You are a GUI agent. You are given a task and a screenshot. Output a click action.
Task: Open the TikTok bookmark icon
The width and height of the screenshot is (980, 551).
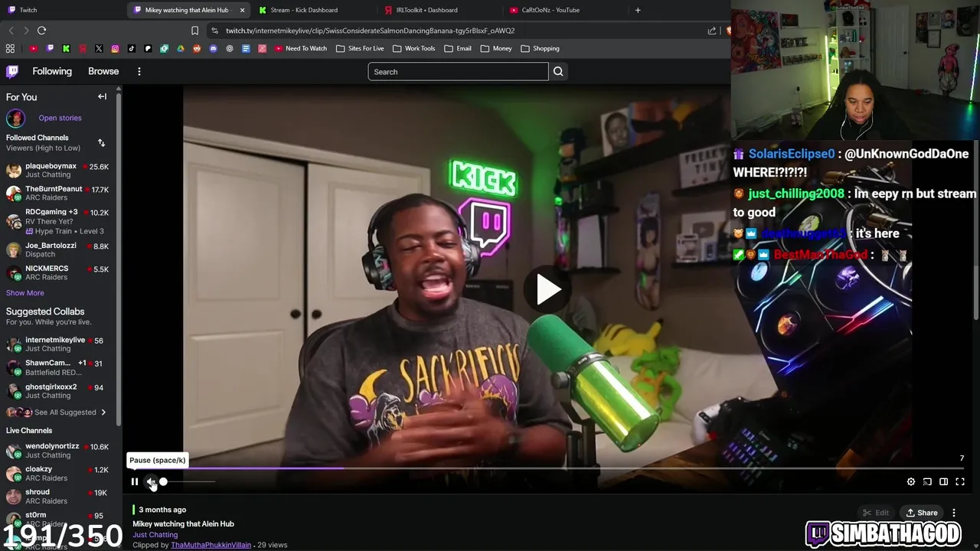[132, 48]
